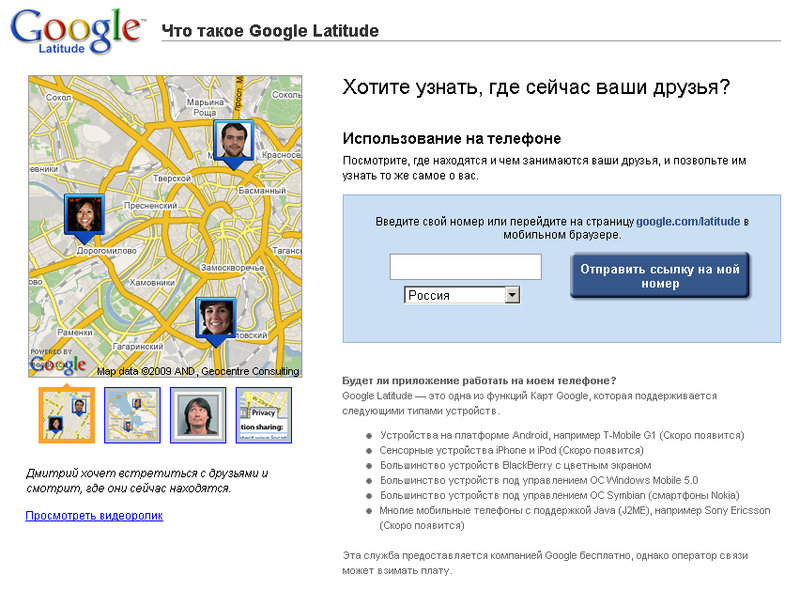Open the first highlighted Moscow map thumbnail
The height and width of the screenshot is (590, 800).
pyautogui.click(x=66, y=415)
